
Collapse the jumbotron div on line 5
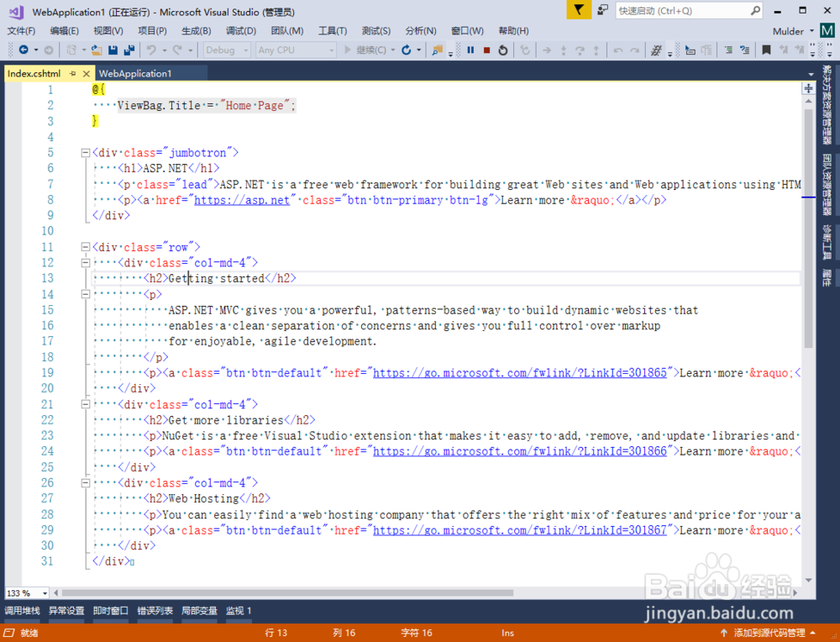point(85,153)
